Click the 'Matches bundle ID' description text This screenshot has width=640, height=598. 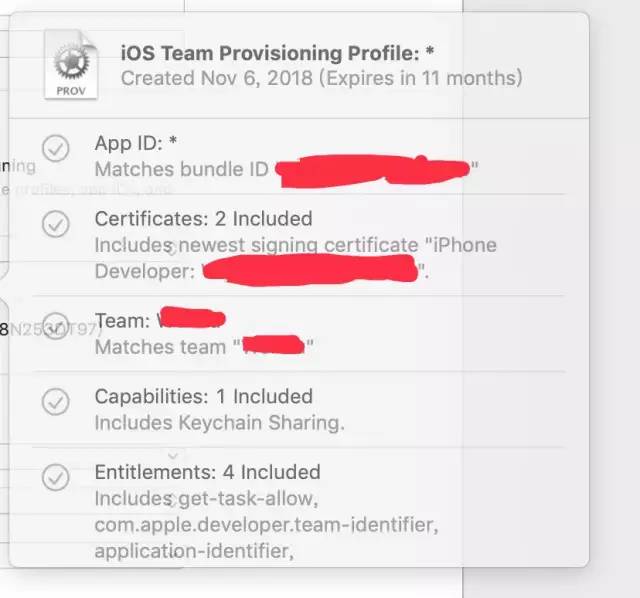coord(181,169)
